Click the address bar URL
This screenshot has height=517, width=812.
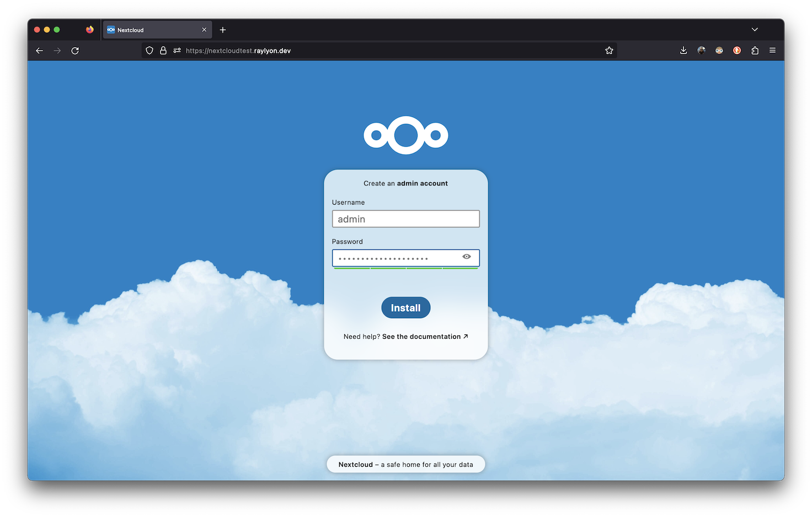(x=238, y=50)
